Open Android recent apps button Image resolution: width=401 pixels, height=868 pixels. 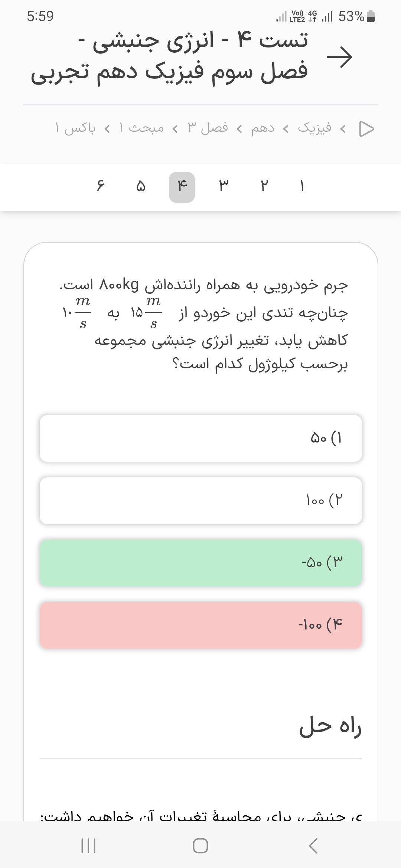click(88, 846)
